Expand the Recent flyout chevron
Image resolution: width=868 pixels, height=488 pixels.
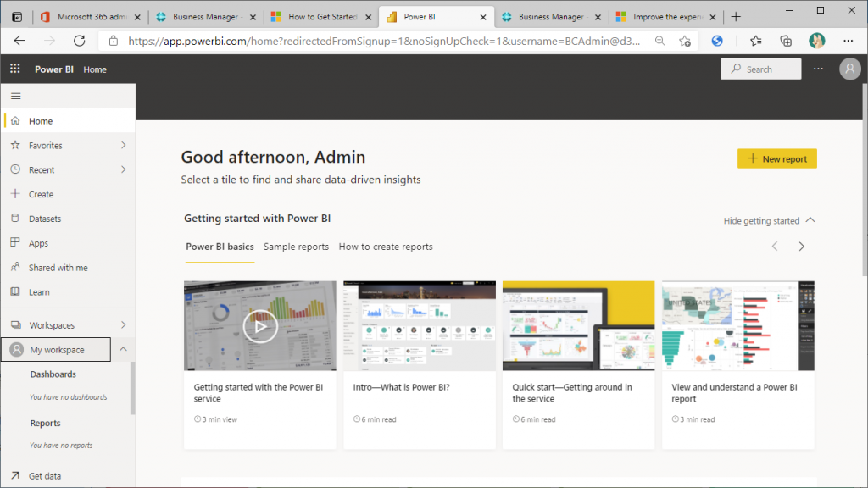(124, 169)
